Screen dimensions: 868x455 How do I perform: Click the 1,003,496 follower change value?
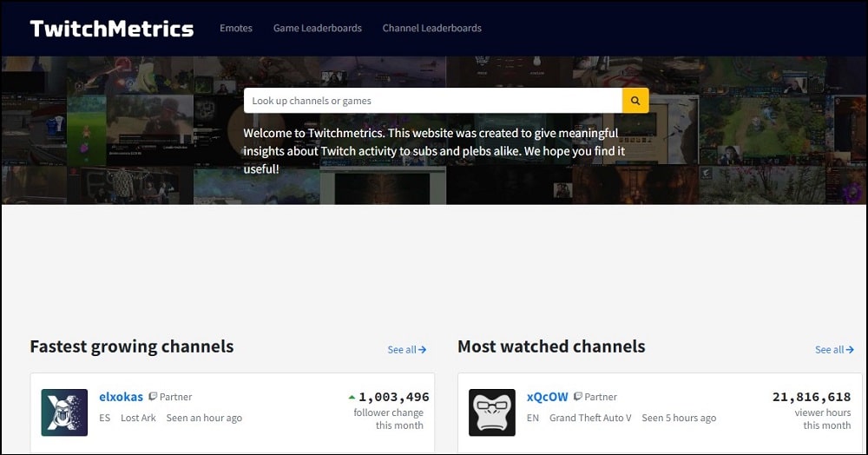coord(393,397)
